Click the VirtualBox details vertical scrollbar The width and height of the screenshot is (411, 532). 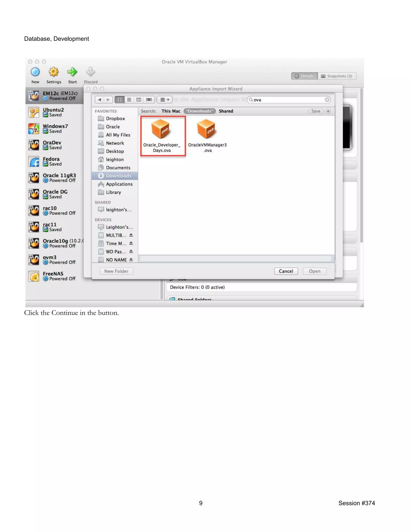point(362,166)
